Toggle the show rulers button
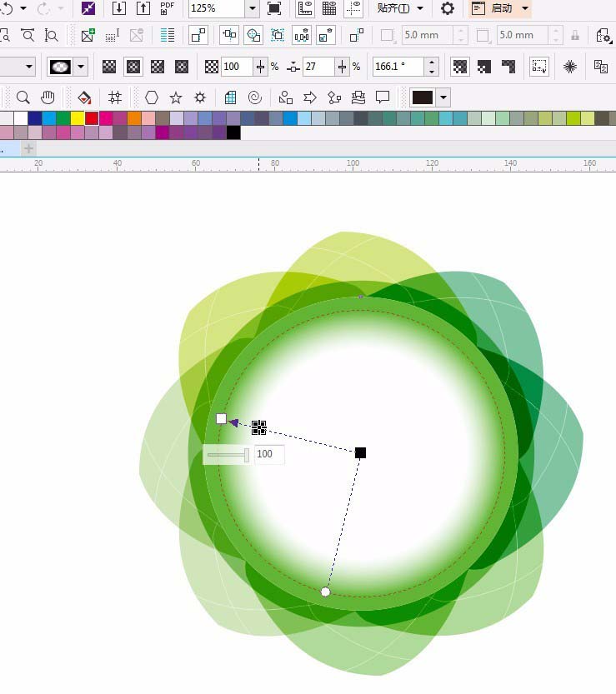Screen dimensions: 616x694 point(305,8)
